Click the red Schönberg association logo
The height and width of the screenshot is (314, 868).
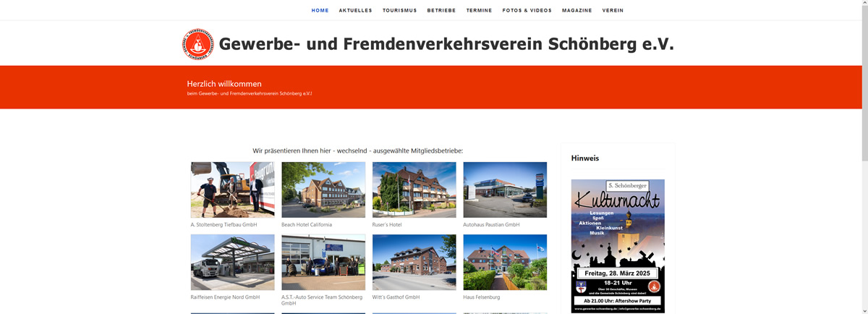point(197,44)
